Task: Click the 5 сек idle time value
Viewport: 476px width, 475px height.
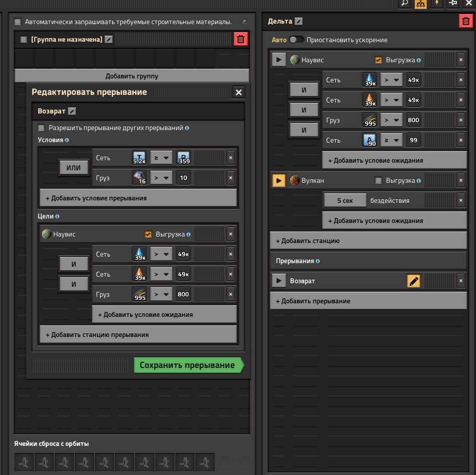Action: (x=345, y=200)
